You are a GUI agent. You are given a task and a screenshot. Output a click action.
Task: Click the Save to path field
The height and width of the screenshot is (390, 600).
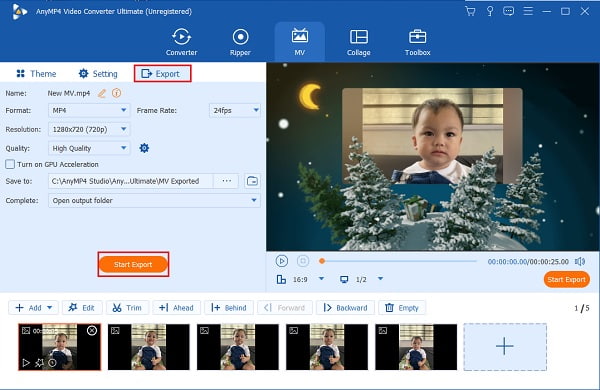[x=130, y=181]
